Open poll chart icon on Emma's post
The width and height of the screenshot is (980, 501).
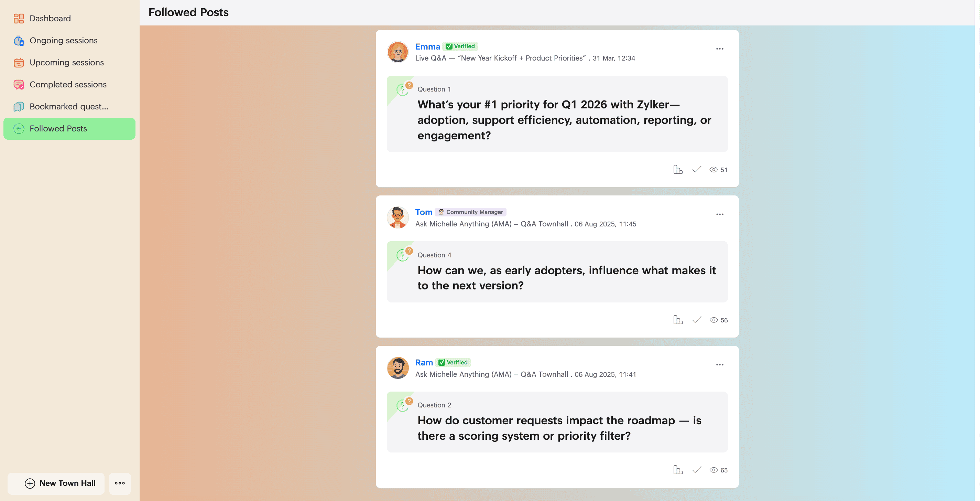[677, 169]
